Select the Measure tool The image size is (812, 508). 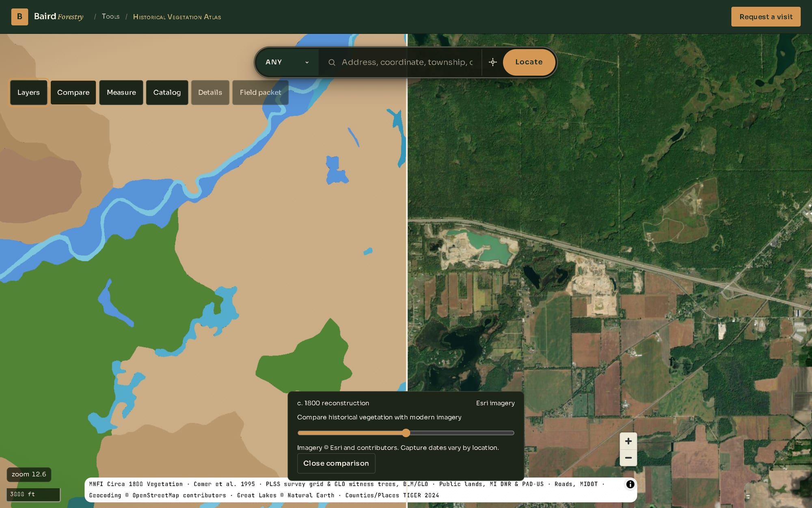[x=121, y=92]
